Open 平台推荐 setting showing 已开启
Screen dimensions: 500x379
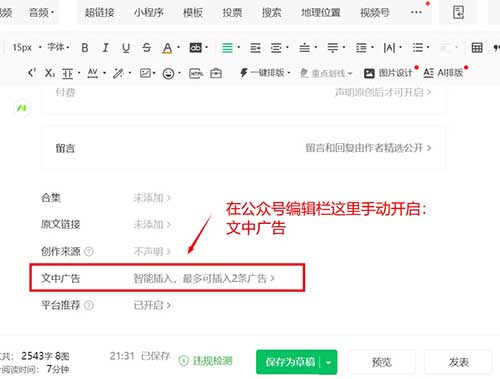coord(152,305)
